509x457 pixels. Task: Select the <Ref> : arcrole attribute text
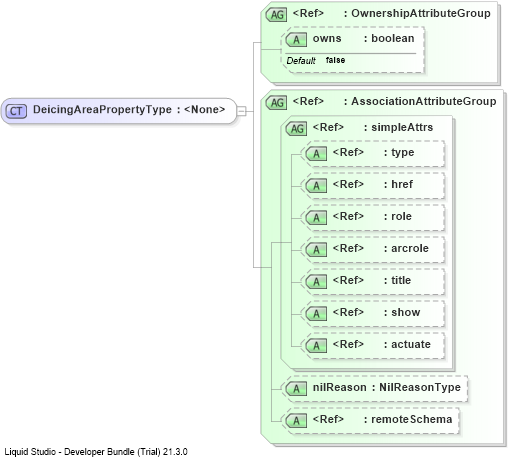(380, 248)
